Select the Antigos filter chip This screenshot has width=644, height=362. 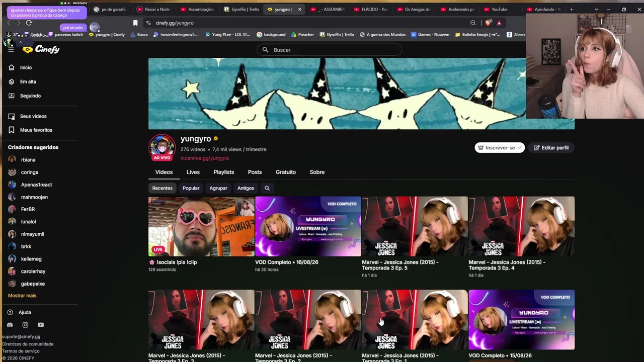246,188
